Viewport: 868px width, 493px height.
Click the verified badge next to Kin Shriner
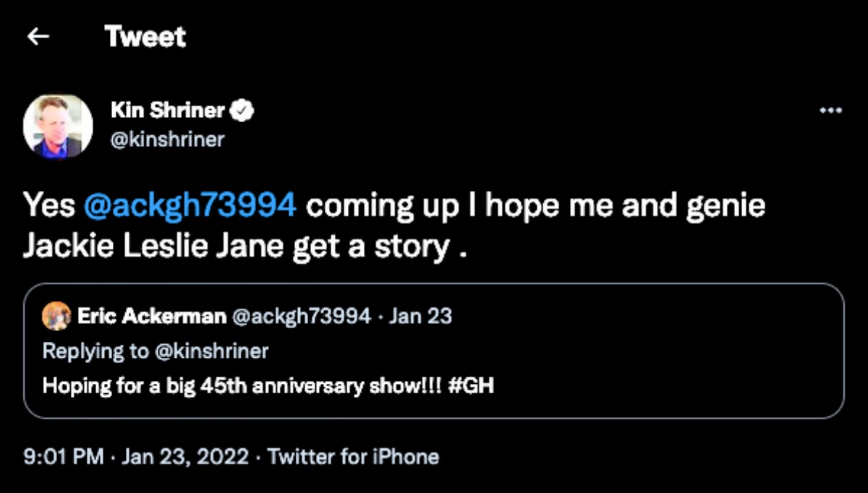(x=241, y=111)
